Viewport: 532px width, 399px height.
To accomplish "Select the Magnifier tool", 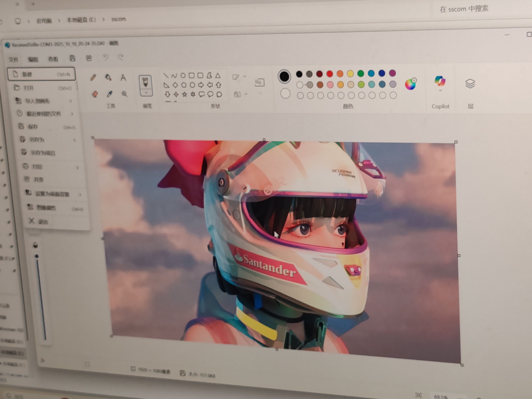I will pos(124,94).
